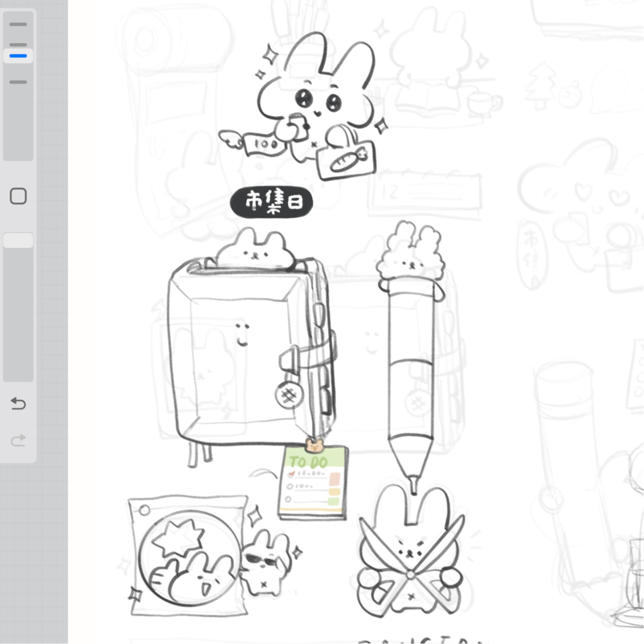The height and width of the screenshot is (644, 644).
Task: Tap the greyed-out redo arrow
Action: 18,441
